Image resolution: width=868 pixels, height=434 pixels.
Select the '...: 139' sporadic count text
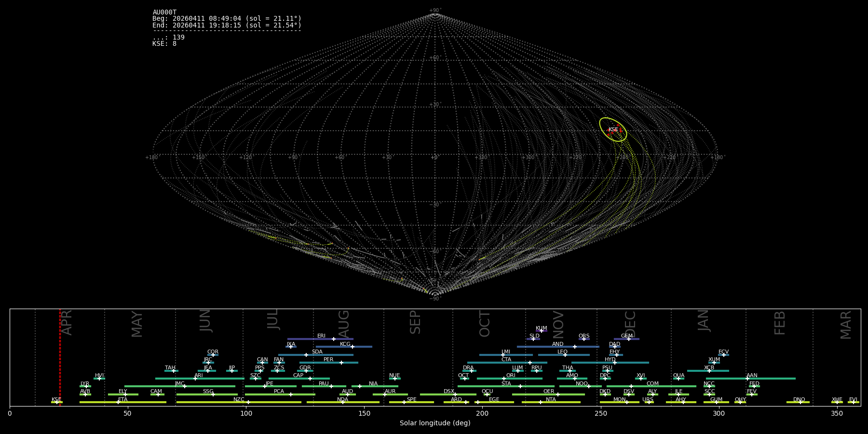[168, 38]
